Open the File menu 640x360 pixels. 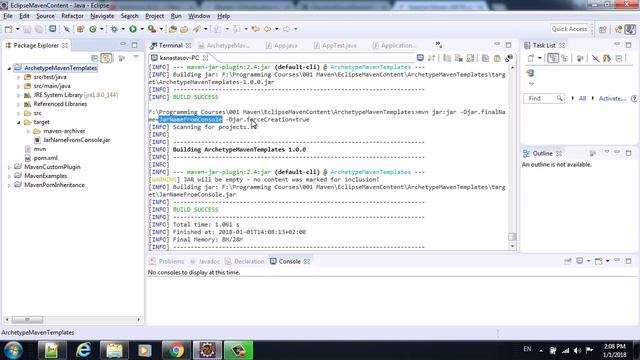(x=8, y=16)
